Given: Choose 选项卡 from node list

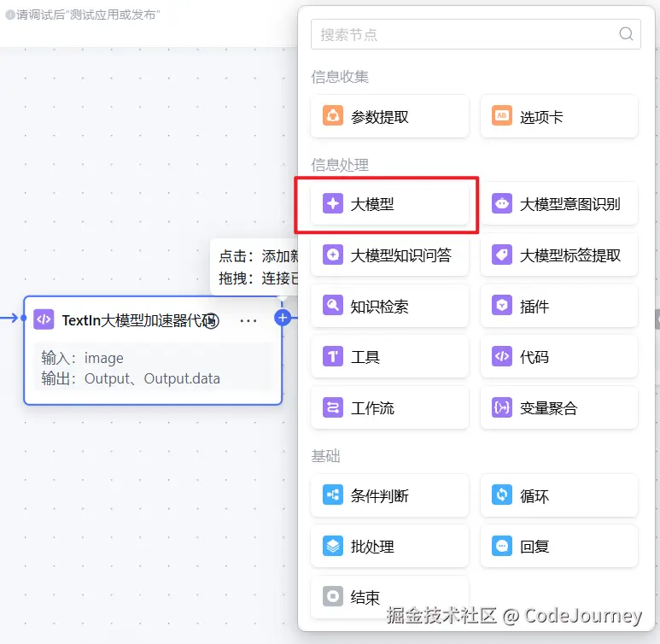Looking at the screenshot, I should point(540,117).
